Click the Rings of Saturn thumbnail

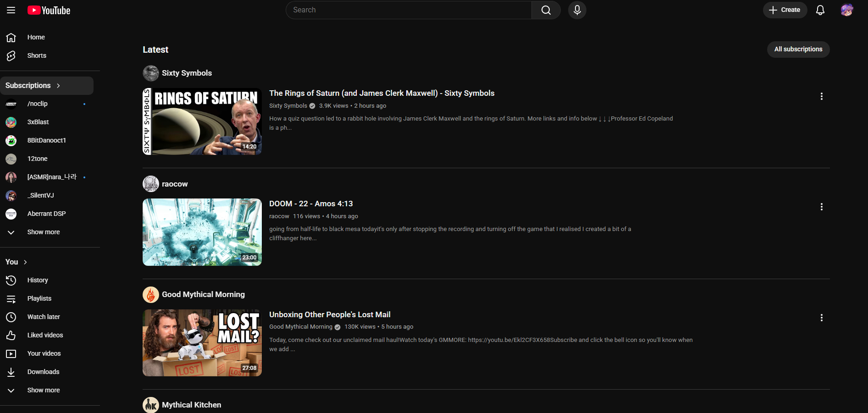click(202, 121)
